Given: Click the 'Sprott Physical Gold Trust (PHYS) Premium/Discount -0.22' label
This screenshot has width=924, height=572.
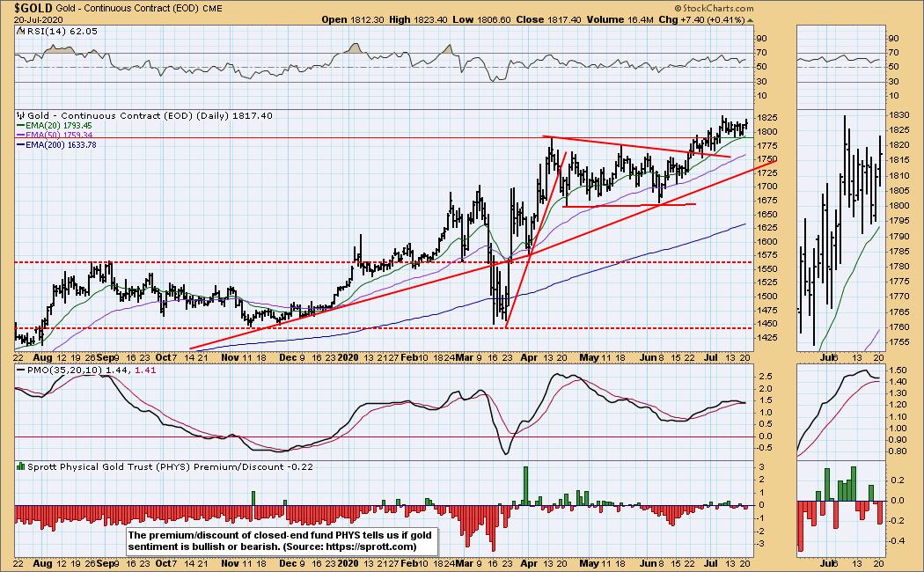Looking at the screenshot, I should 171,466.
